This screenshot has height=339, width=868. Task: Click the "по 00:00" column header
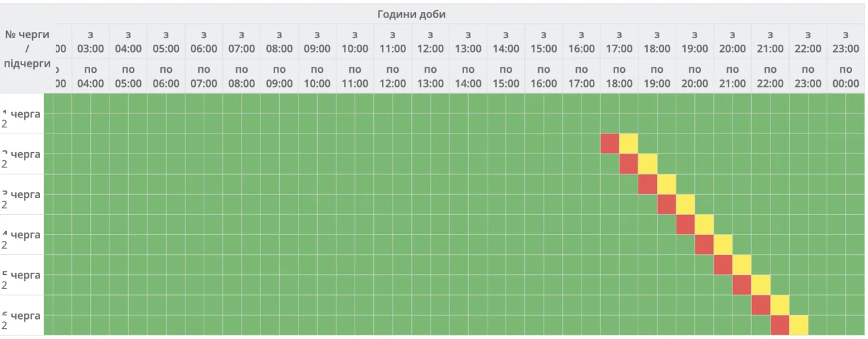tap(845, 76)
